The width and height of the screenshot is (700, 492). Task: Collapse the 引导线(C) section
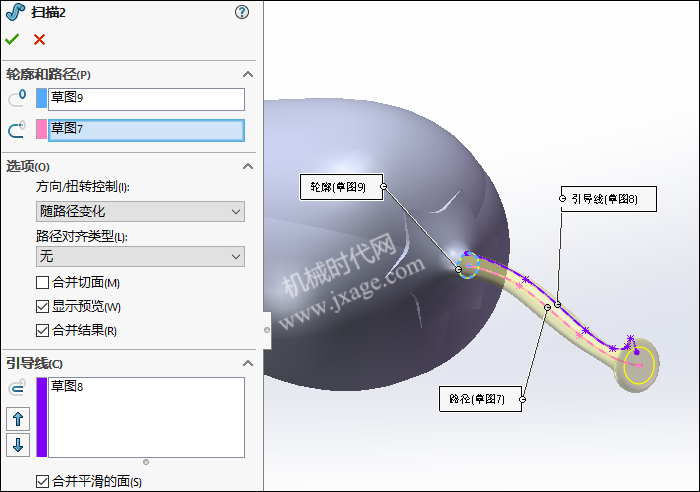[x=248, y=363]
